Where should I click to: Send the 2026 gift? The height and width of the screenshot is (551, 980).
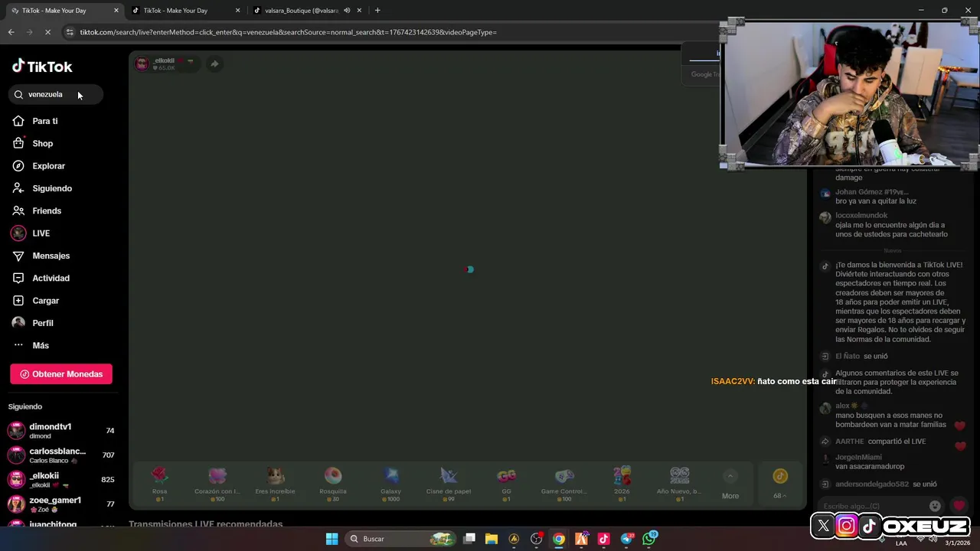coord(622,484)
